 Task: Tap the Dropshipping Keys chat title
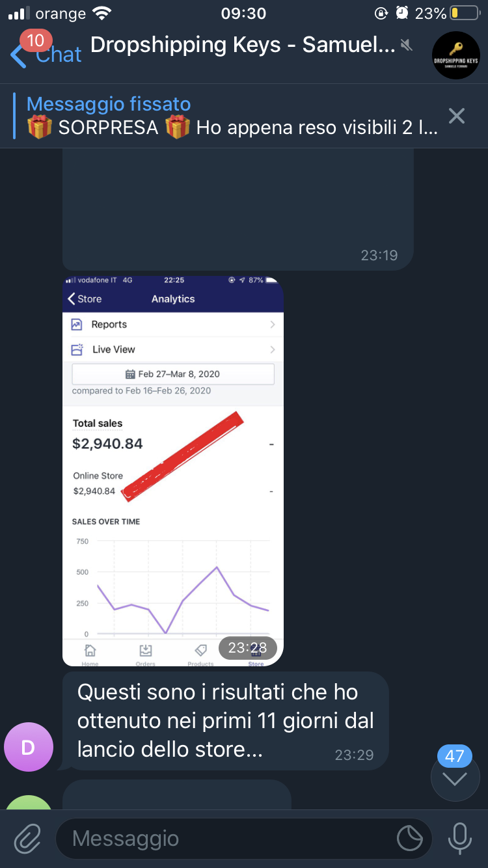tap(242, 45)
